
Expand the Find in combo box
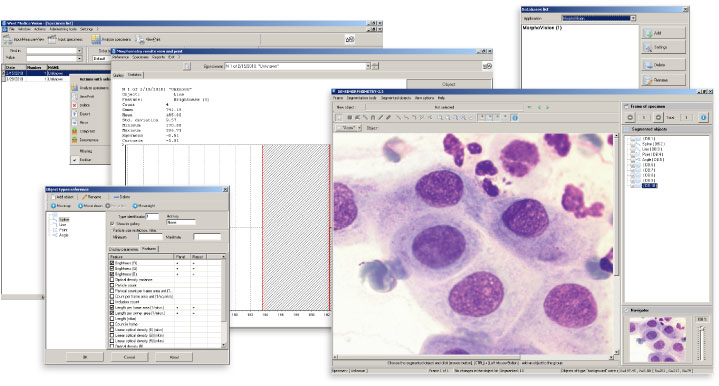pyautogui.click(x=79, y=51)
